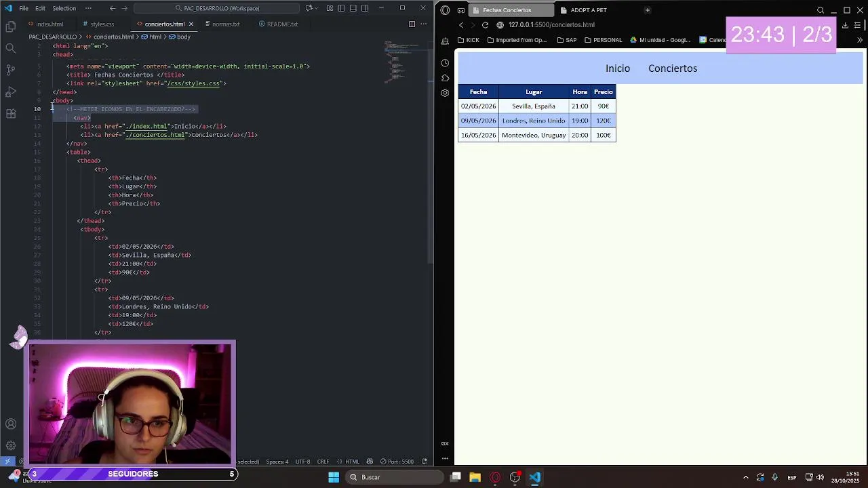
Task: Open the editor More Actions ellipsis
Action: (423, 24)
